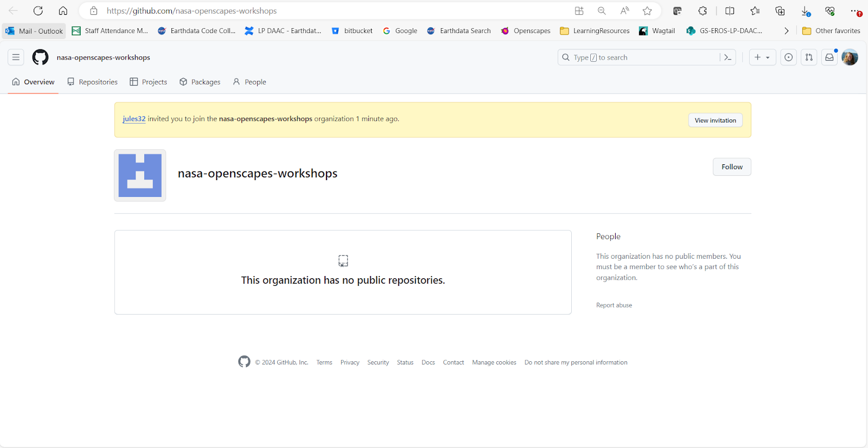Screen dimensions: 868x448
Task: Open the GitHub command palette icon
Action: tap(727, 57)
